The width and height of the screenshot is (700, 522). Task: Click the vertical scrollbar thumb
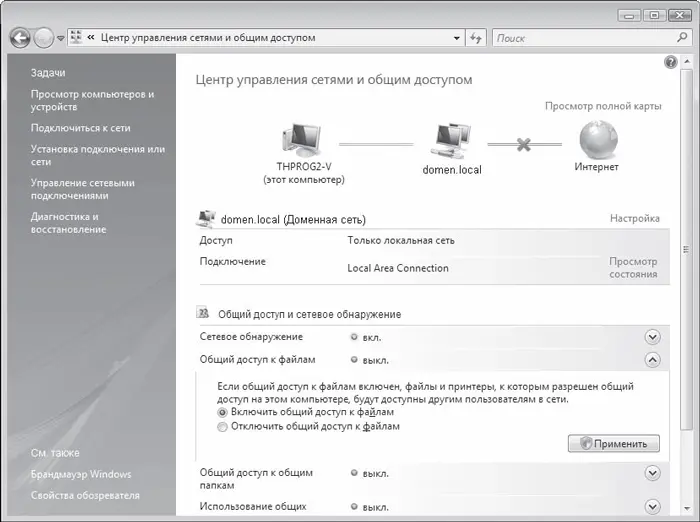click(x=686, y=250)
